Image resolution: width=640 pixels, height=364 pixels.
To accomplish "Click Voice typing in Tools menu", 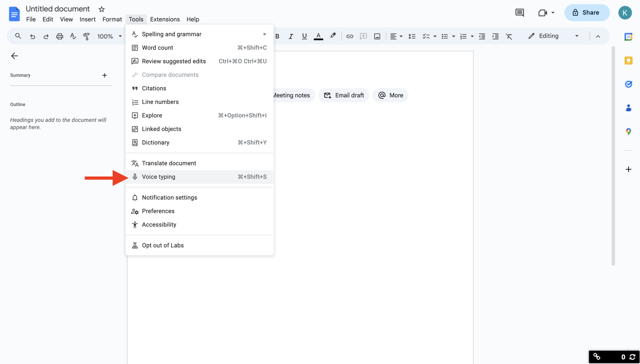I will tap(159, 177).
